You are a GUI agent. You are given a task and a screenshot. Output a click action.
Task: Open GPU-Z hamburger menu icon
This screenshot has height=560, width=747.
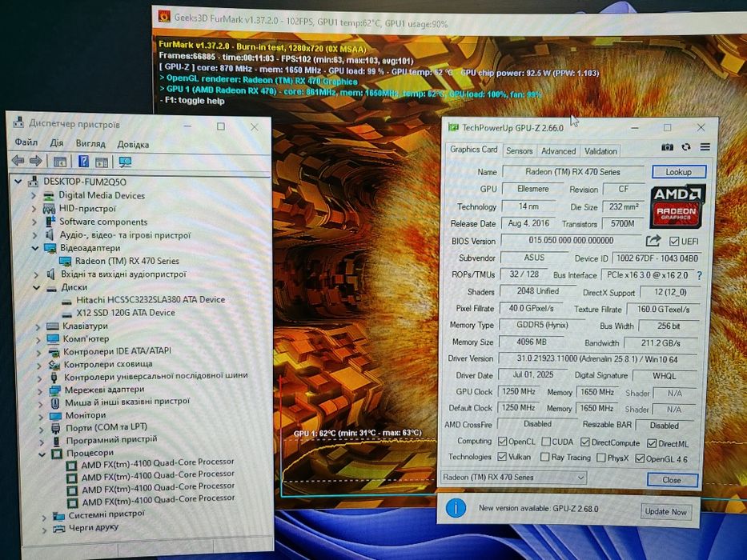click(x=705, y=147)
